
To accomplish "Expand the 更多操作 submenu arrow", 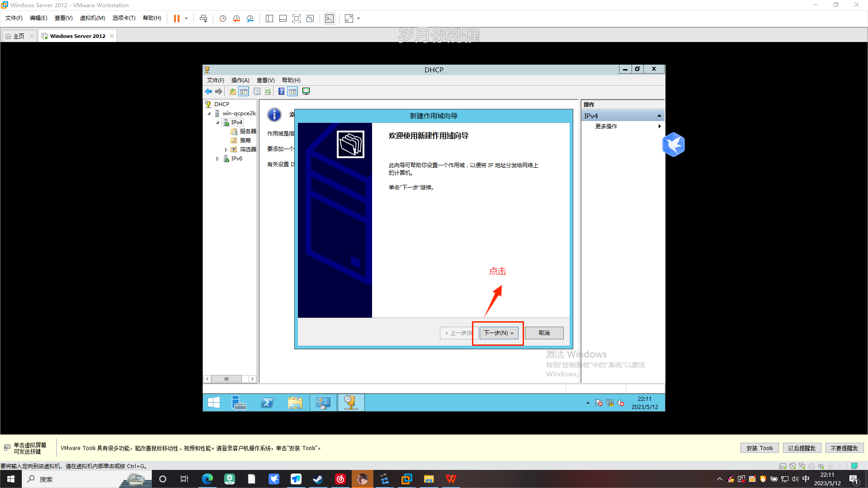I will click(x=660, y=127).
